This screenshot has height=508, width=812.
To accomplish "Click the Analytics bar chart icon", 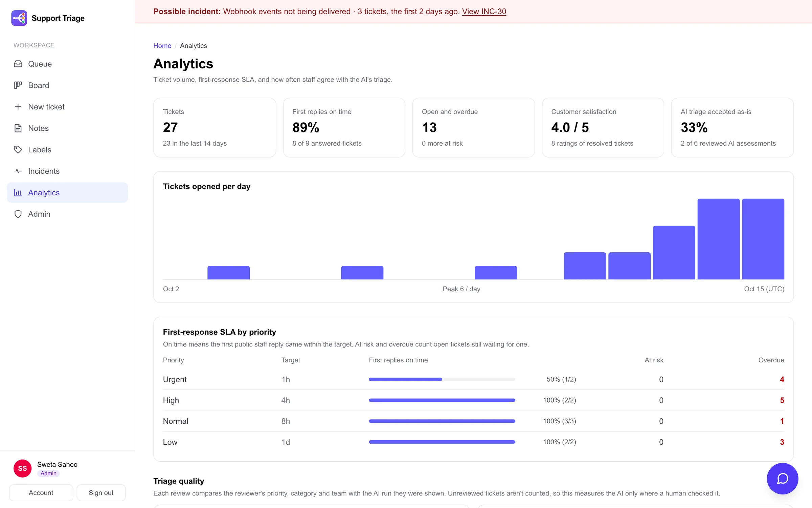I will click(18, 193).
